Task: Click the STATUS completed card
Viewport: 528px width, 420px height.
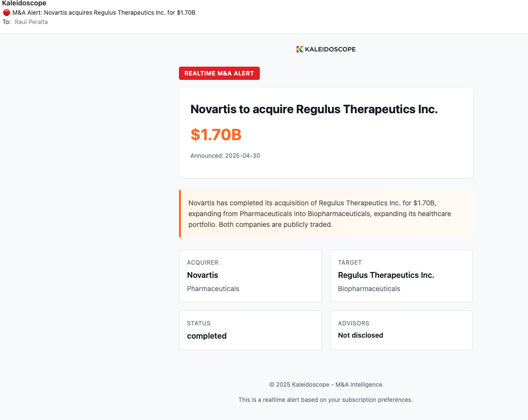Action: coord(250,330)
